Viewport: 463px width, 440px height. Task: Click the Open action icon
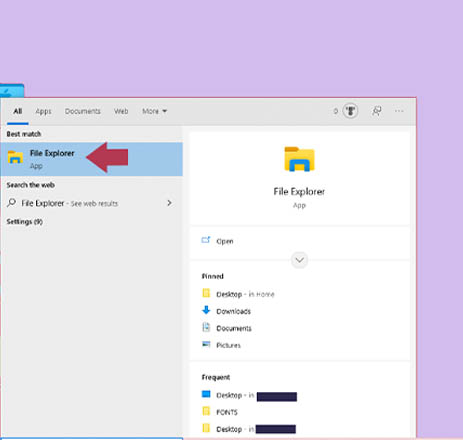tap(206, 240)
